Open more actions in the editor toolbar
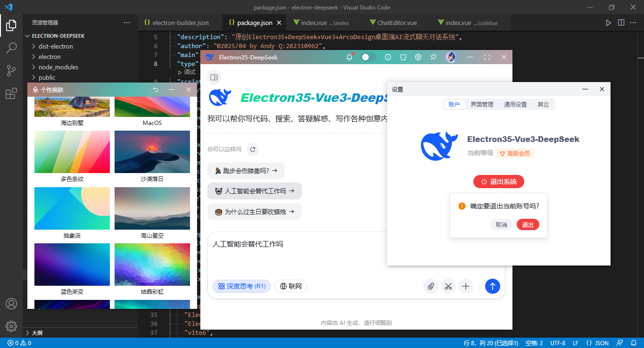Screen dimensions: 644x348 pos(634,23)
